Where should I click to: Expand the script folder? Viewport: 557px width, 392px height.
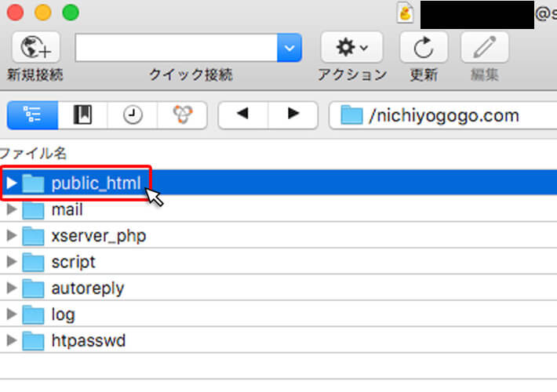point(11,262)
